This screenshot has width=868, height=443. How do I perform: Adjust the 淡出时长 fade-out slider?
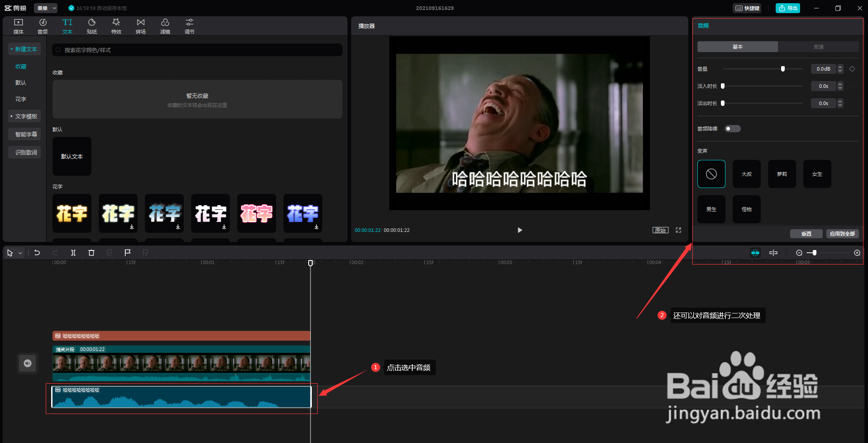tap(723, 103)
